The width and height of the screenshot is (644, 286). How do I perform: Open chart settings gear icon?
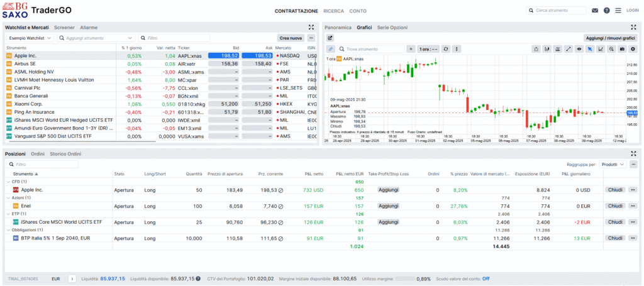633,49
